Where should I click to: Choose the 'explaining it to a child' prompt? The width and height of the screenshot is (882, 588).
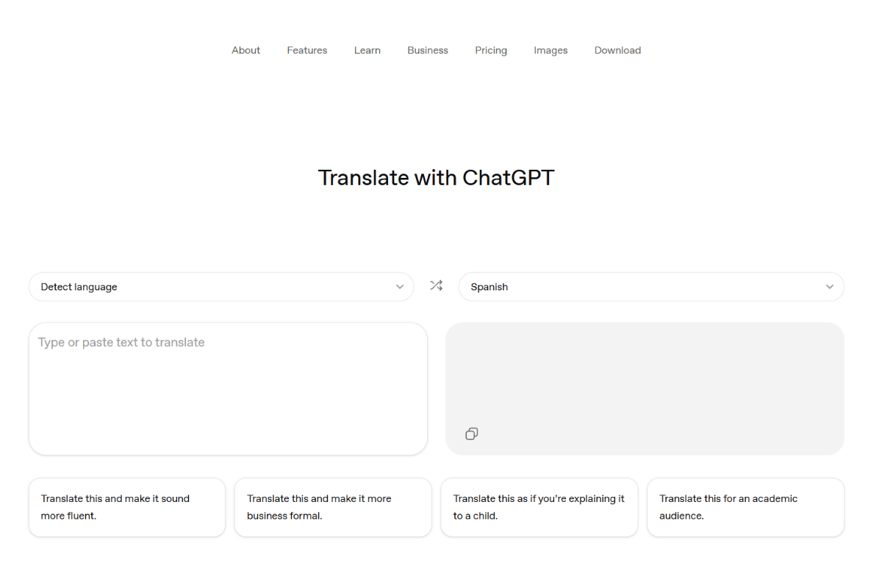click(539, 507)
